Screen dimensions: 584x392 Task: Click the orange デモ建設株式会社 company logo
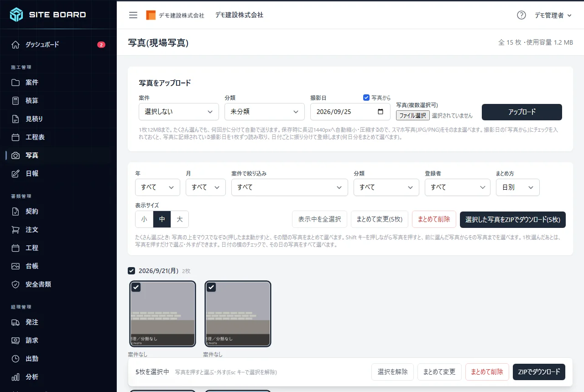tap(175, 15)
